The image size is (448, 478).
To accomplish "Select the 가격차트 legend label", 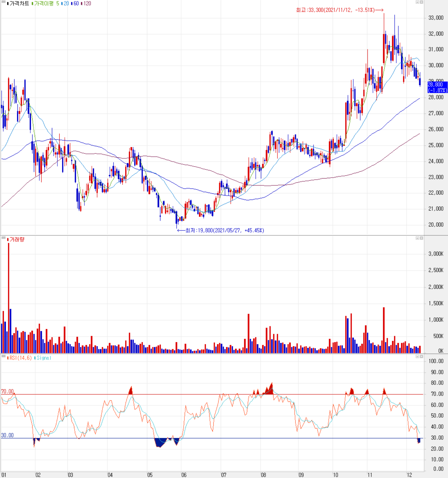I will 18,4.
